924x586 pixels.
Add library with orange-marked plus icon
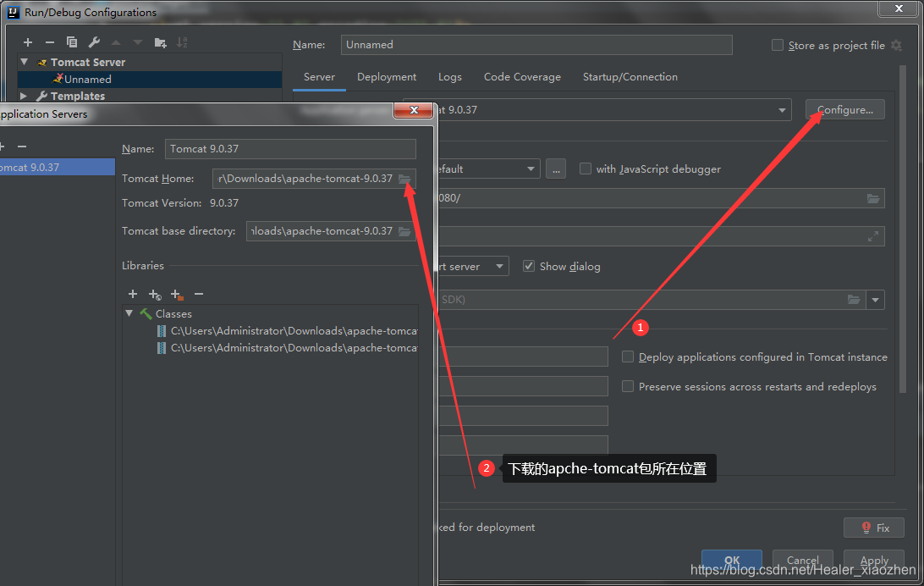[x=177, y=294]
